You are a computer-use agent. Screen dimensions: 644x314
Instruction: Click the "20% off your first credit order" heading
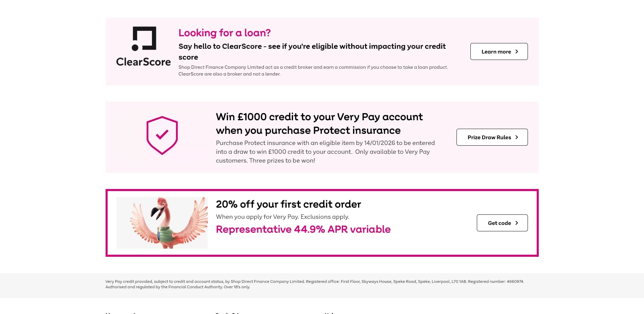(288, 204)
